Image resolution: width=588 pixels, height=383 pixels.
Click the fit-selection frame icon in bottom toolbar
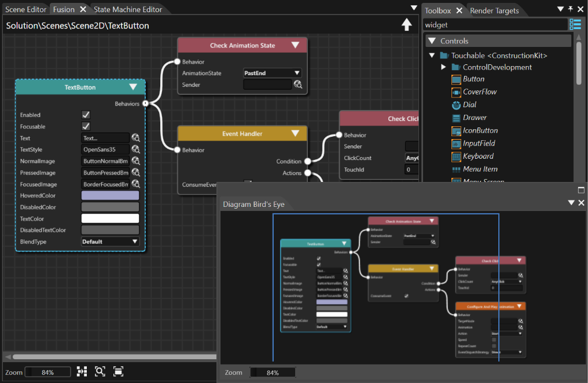click(x=118, y=372)
